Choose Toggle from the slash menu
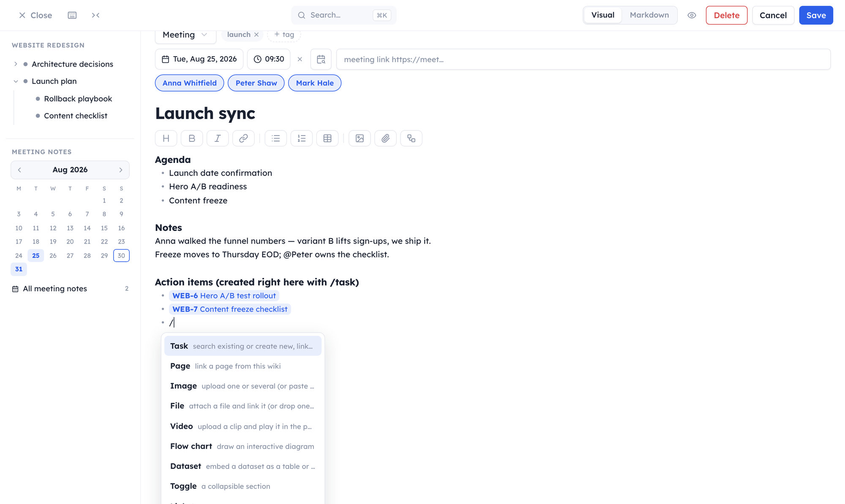The image size is (845, 504). [x=243, y=486]
